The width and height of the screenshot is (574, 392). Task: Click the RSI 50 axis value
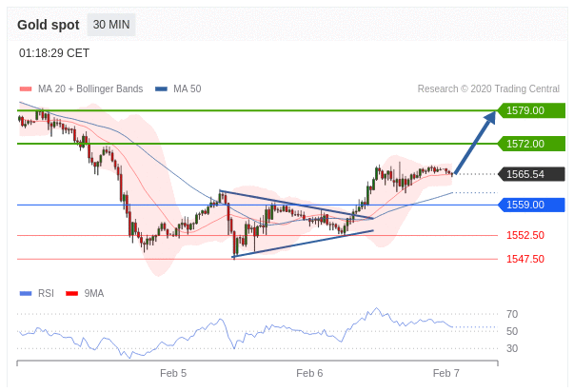512,332
